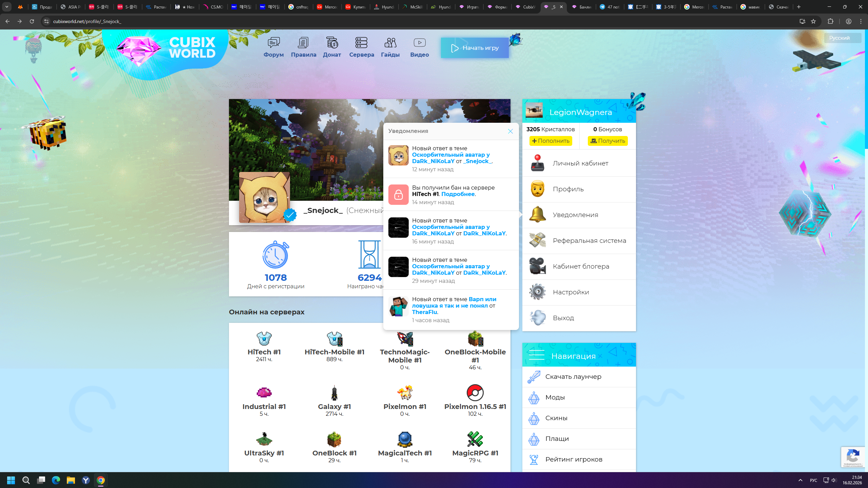Bookmark this page with star icon
Screen dimensions: 868x488
tap(813, 21)
